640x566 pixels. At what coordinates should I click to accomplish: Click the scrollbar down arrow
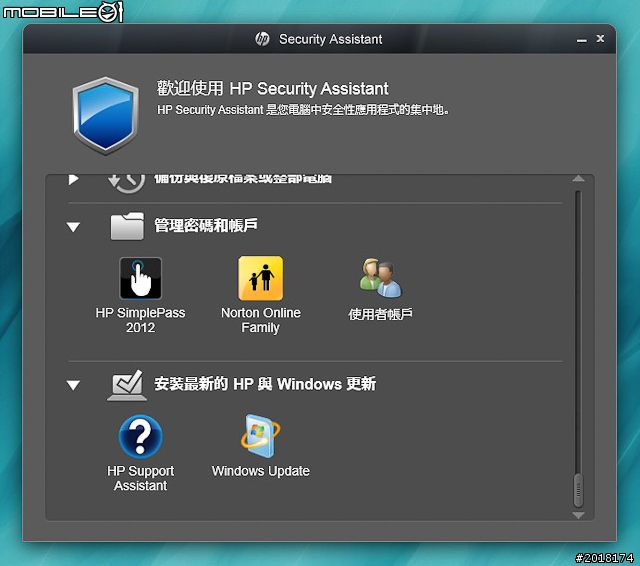578,515
